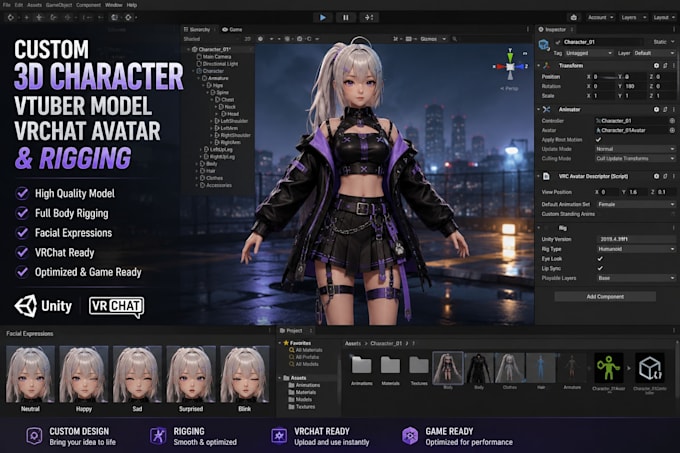Open the File menu
The height and width of the screenshot is (453, 680).
point(7,5)
